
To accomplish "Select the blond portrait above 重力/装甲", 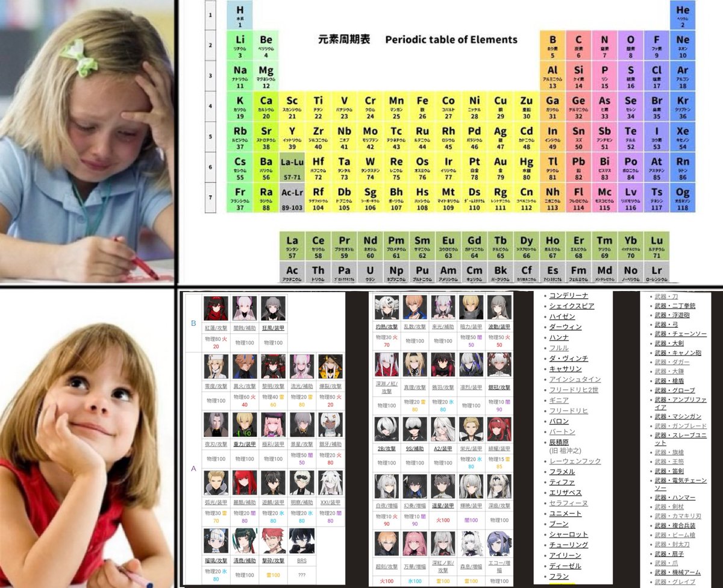I will click(x=244, y=424).
